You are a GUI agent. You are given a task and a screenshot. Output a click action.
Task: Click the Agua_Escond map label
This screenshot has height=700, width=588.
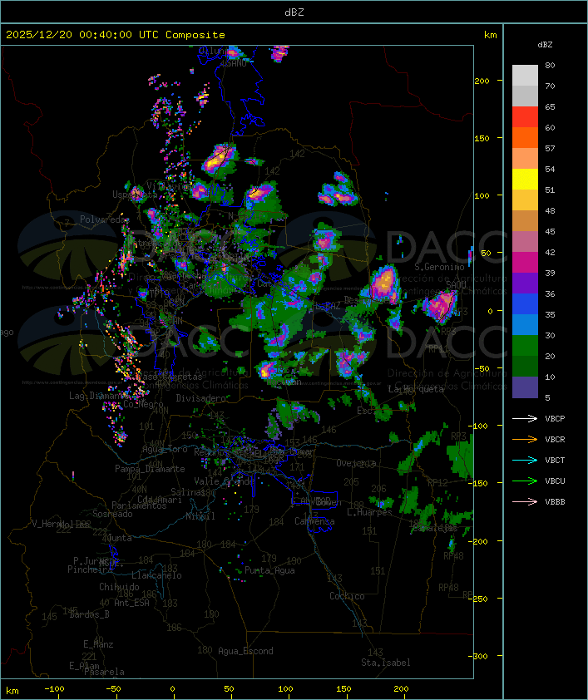coord(245,651)
